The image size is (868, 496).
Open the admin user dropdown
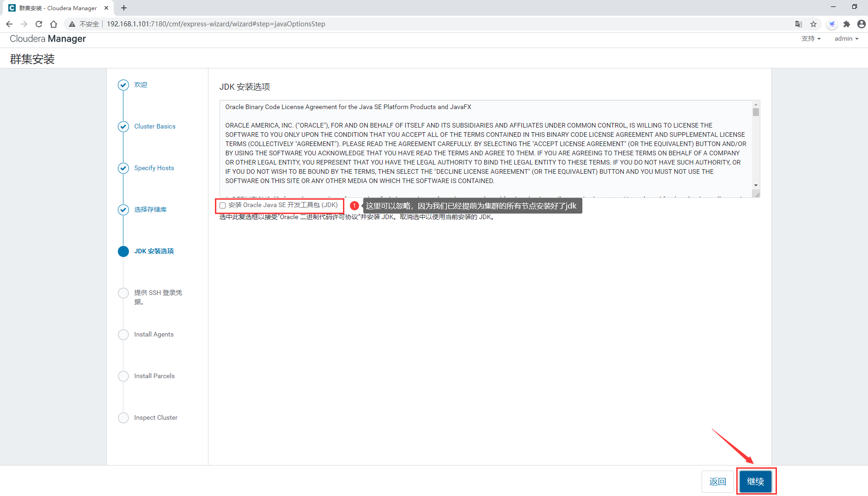(846, 39)
